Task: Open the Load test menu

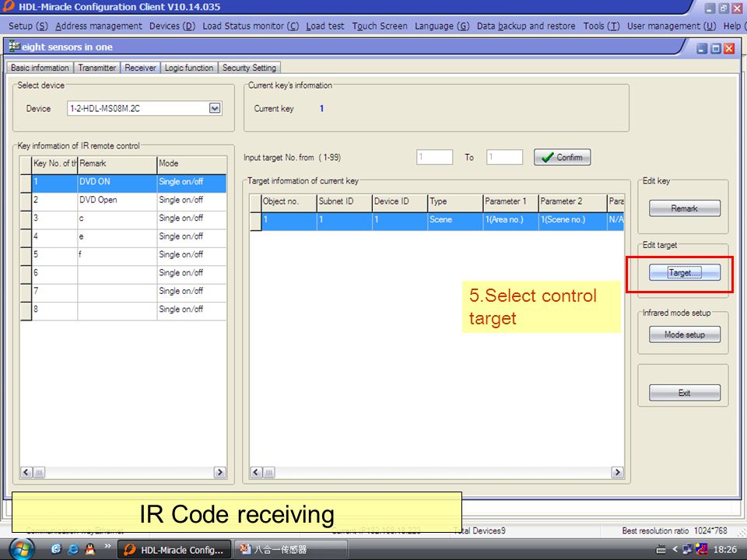Action: click(325, 26)
